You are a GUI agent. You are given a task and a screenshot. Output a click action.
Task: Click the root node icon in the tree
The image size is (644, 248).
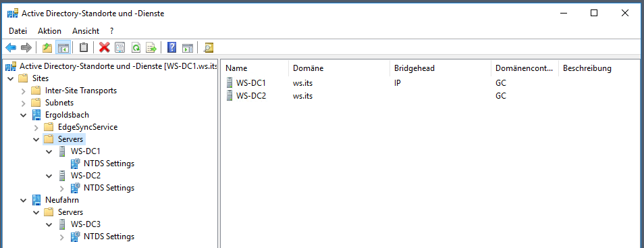tap(11, 66)
